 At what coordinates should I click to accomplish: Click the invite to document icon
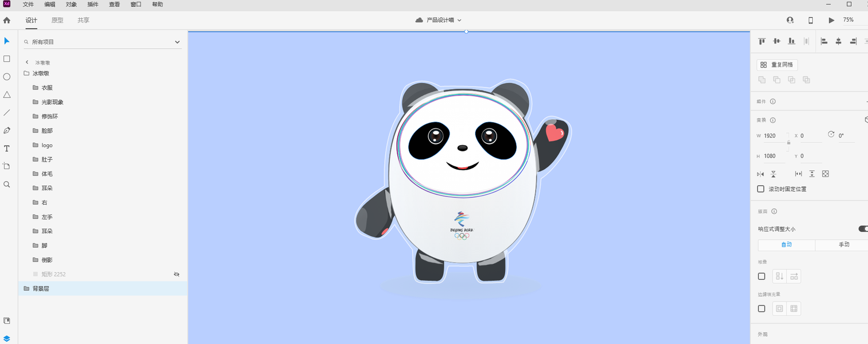(x=790, y=20)
